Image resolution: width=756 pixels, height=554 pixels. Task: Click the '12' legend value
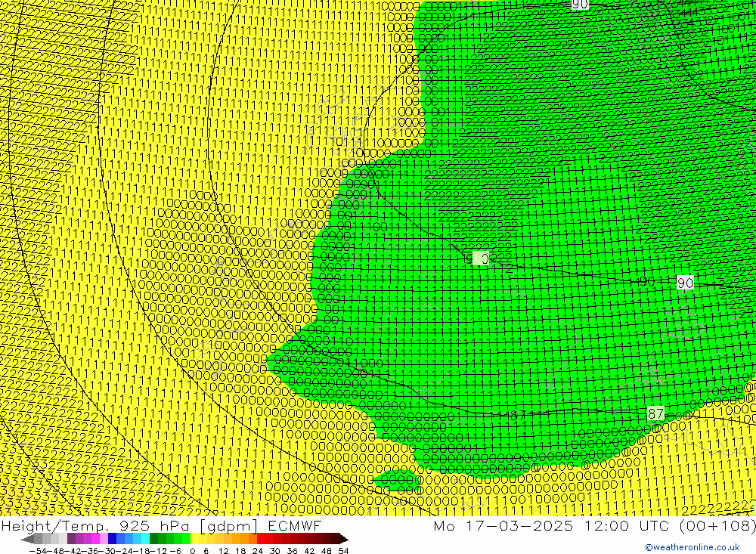click(224, 551)
